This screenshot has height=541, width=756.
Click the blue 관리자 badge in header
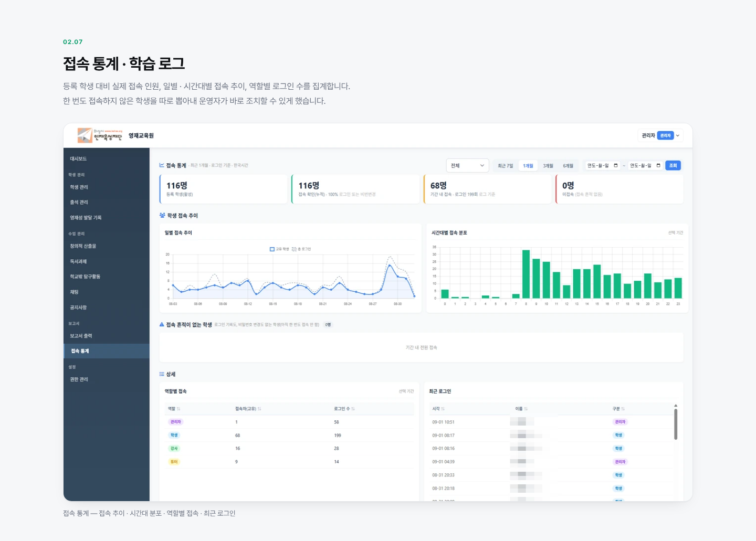coord(665,135)
